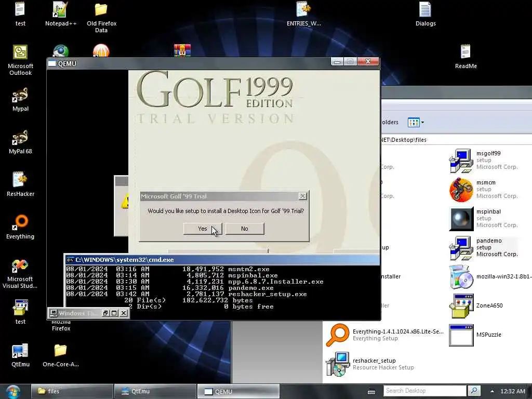Click the Search Desktop input field
Screen dimensions: 532x399
click(x=425, y=391)
